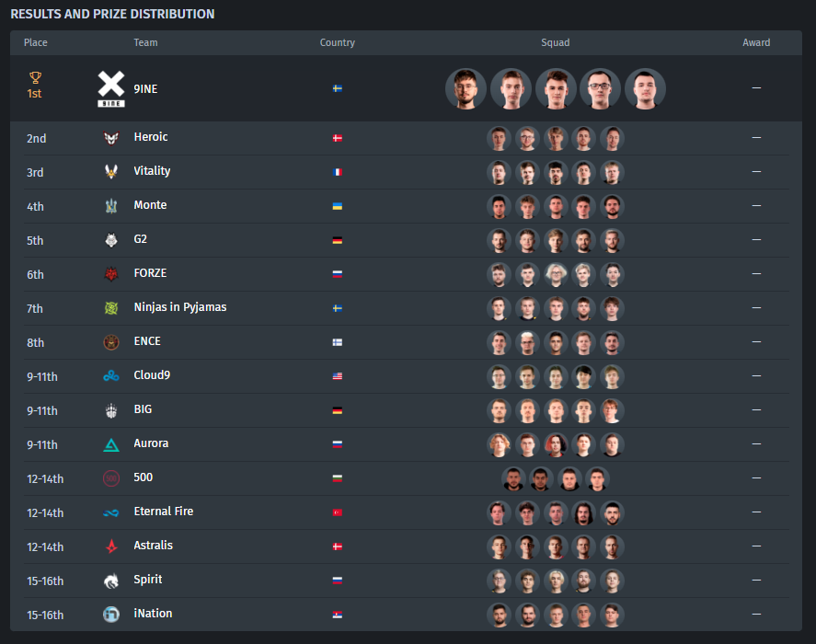This screenshot has height=644, width=816.
Task: Open the Vitality team name link
Action: [x=152, y=171]
